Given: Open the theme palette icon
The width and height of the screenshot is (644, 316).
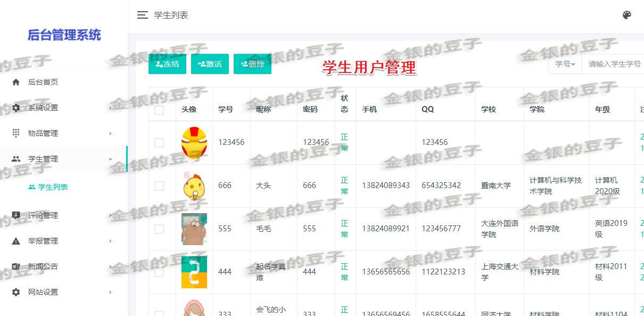Looking at the screenshot, I should 627,15.
